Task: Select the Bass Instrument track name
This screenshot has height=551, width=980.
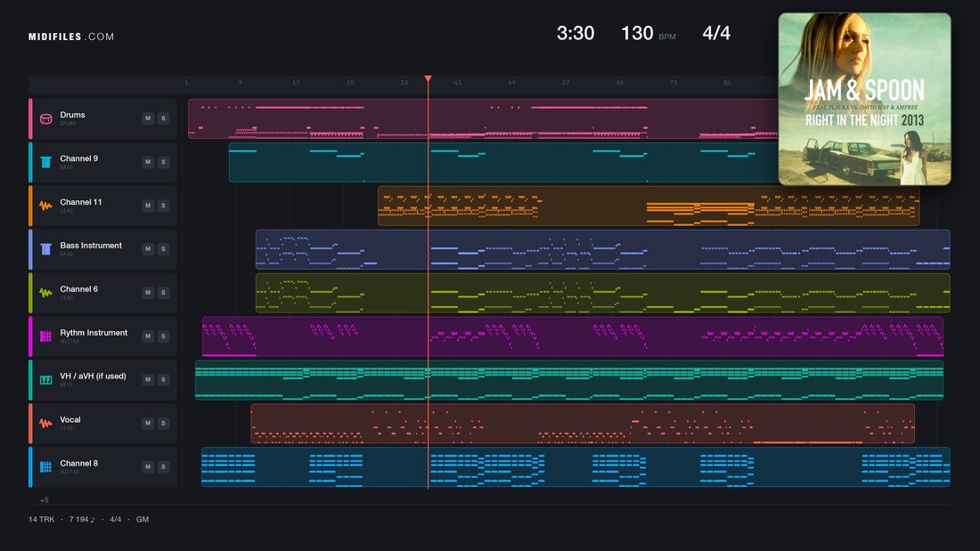Action: tap(91, 246)
